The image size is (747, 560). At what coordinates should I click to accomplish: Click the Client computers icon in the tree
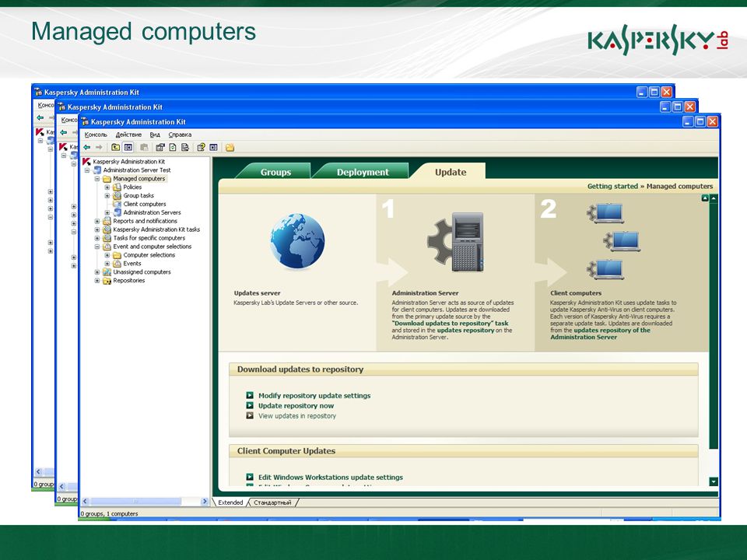click(117, 204)
